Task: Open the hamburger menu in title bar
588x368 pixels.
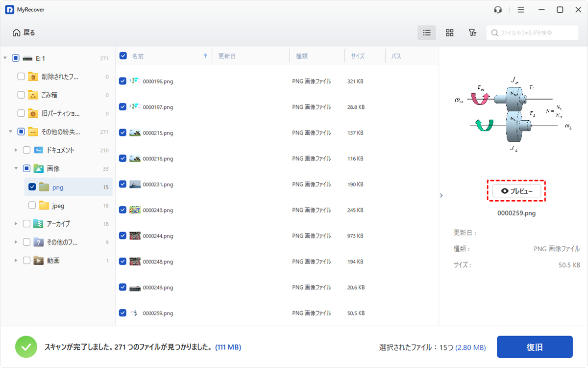Action: (521, 10)
